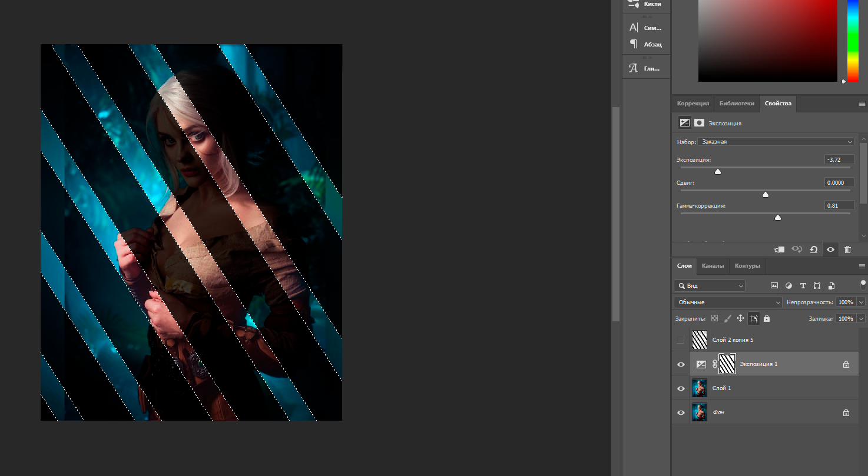Image resolution: width=868 pixels, height=476 pixels.
Task: Click the mask link icon on Экспозиция 1
Action: (x=715, y=364)
